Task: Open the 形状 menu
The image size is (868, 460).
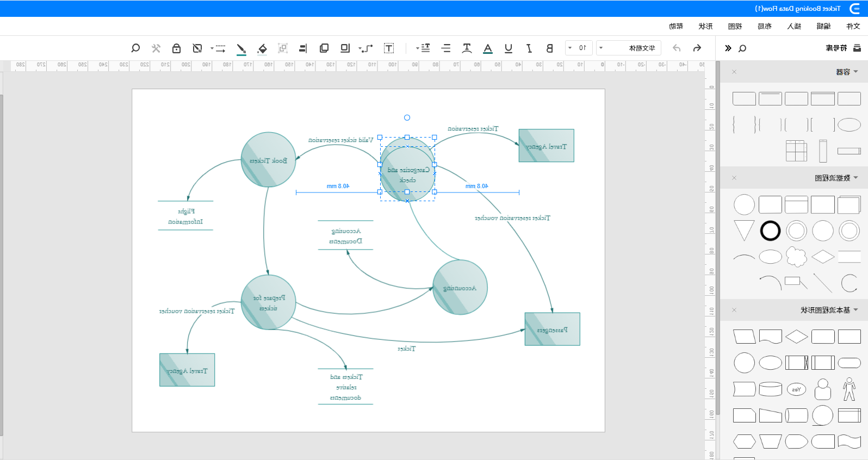Action: 705,26
